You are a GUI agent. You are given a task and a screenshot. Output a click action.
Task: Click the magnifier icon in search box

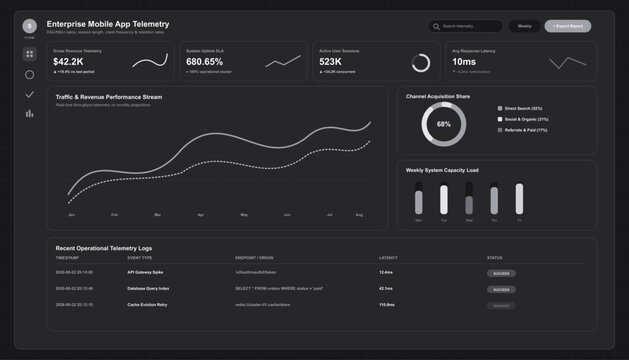pyautogui.click(x=436, y=26)
